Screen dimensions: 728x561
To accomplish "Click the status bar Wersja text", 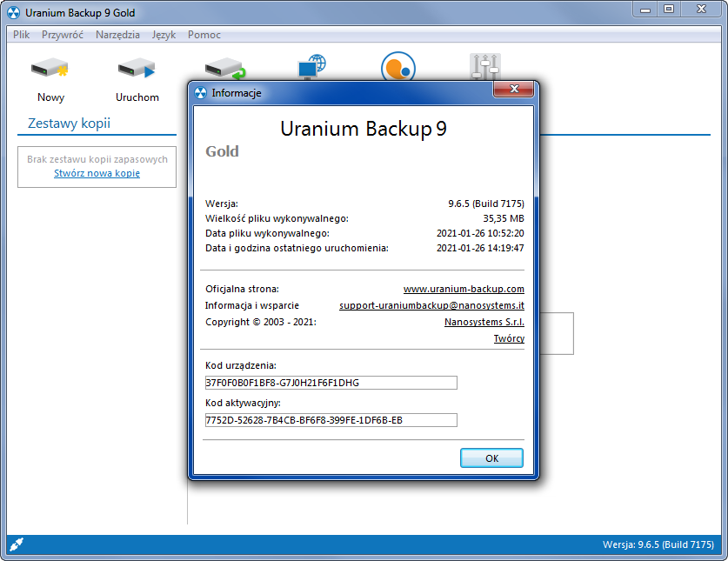I will tap(658, 544).
